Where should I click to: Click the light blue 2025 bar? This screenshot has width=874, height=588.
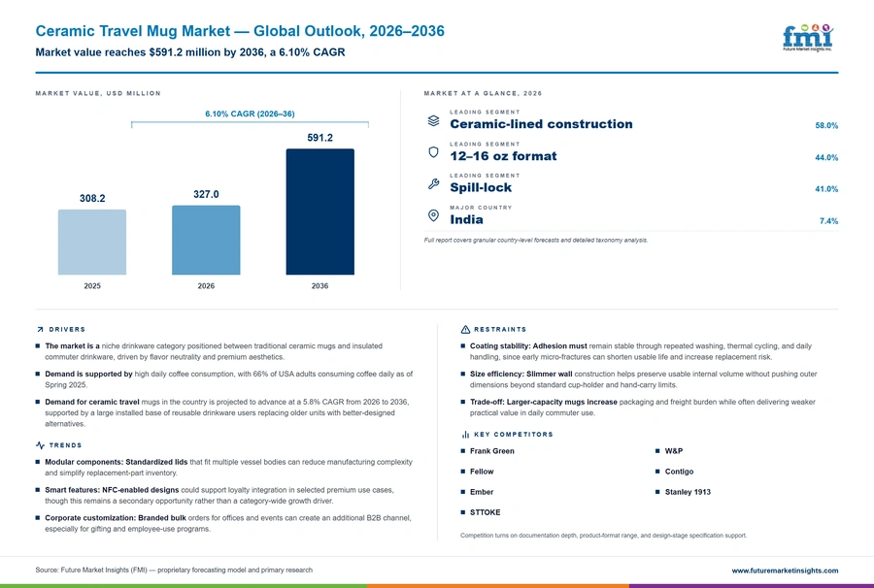pos(92,243)
